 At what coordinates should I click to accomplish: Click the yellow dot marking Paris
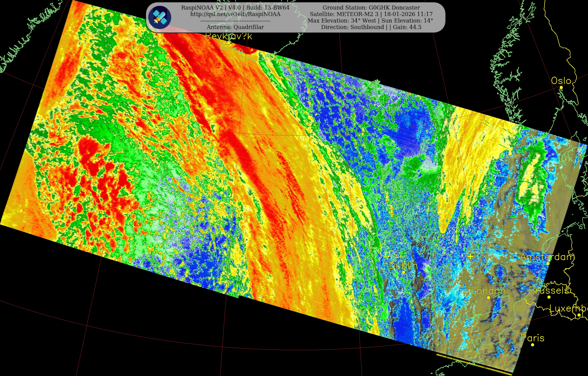coord(533,345)
